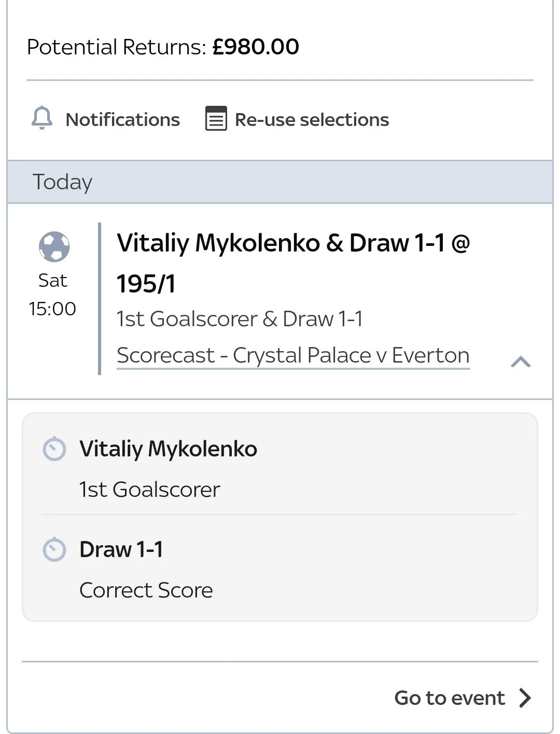Click the stopwatch icon beside Draw 1-1
This screenshot has height=734, width=560.
[x=54, y=550]
